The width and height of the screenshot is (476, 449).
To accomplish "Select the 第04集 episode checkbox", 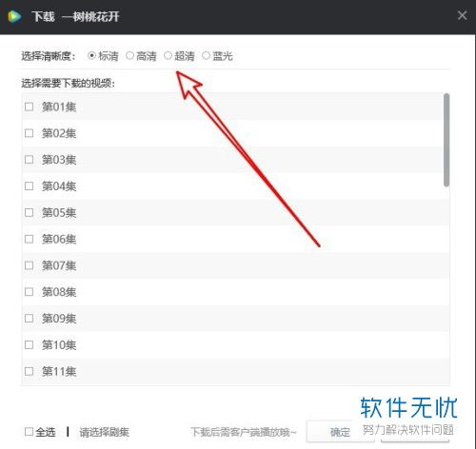I will click(x=29, y=185).
